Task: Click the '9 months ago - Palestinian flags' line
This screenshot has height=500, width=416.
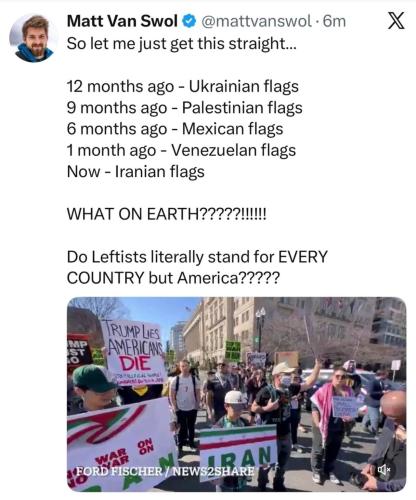Action: pos(185,108)
